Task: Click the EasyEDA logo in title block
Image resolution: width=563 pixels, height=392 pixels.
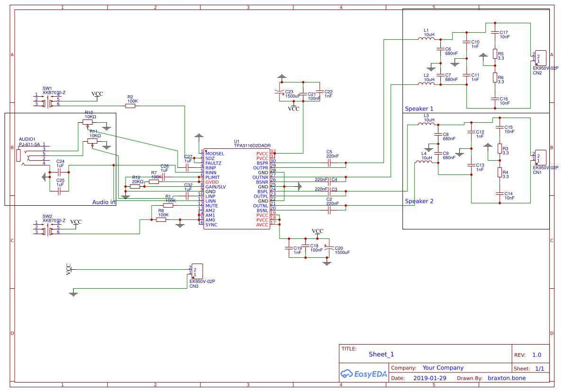Action: click(x=363, y=374)
